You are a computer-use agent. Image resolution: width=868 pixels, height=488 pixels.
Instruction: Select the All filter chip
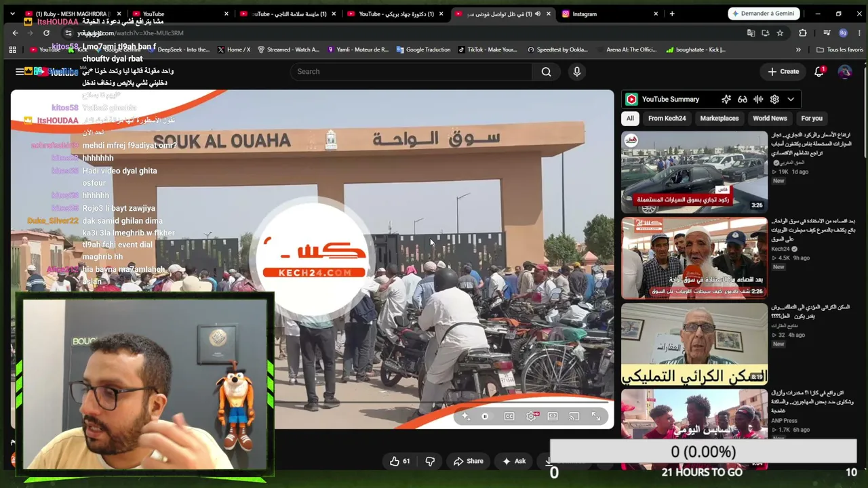tap(630, 118)
